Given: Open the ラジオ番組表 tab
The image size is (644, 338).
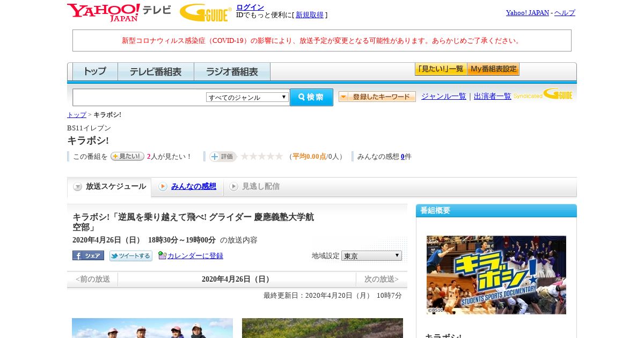Looking at the screenshot, I should (232, 71).
